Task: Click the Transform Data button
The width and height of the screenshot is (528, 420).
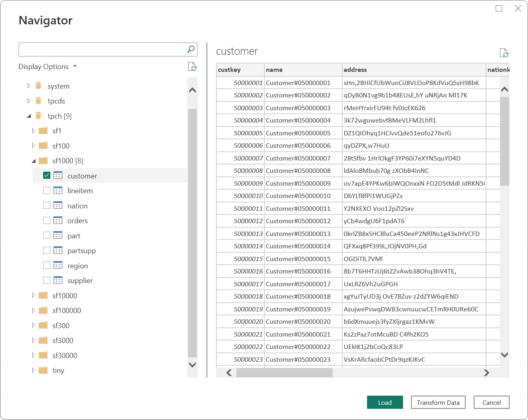Action: point(438,402)
